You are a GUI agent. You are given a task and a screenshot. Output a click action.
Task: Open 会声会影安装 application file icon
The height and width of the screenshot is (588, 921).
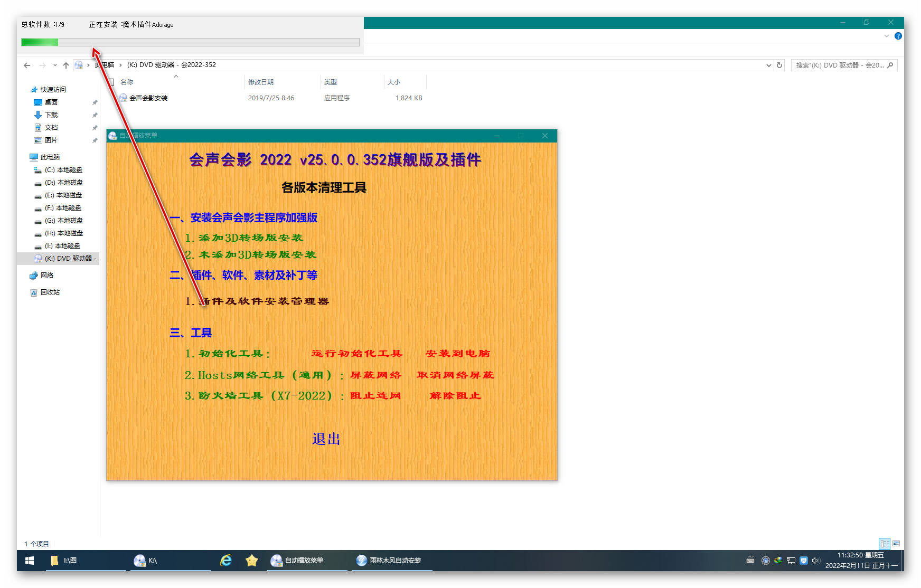tap(123, 98)
